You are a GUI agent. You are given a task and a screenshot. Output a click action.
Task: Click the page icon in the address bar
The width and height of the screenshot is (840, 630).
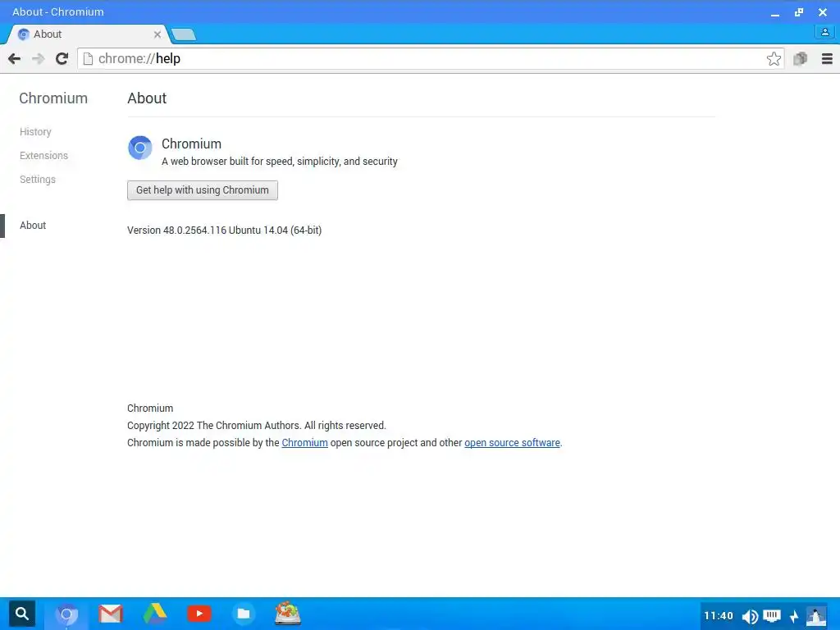tap(89, 58)
